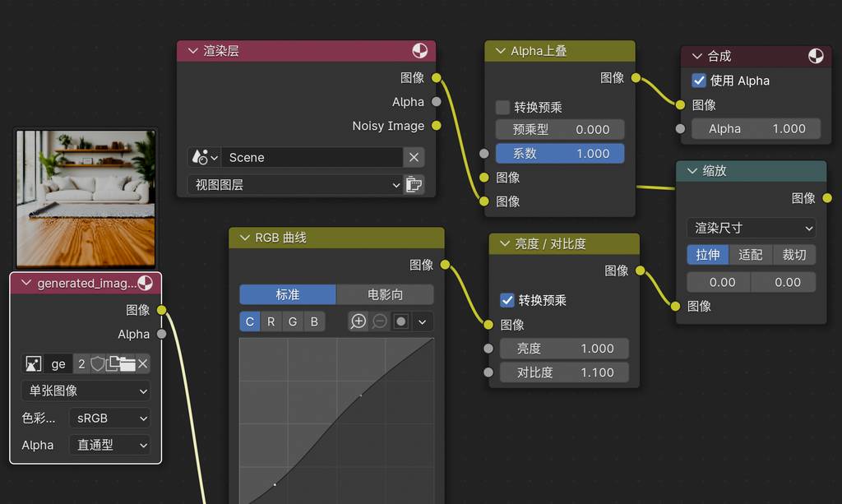The height and width of the screenshot is (504, 842).
Task: Click the 系数 factor slider
Action: [560, 154]
